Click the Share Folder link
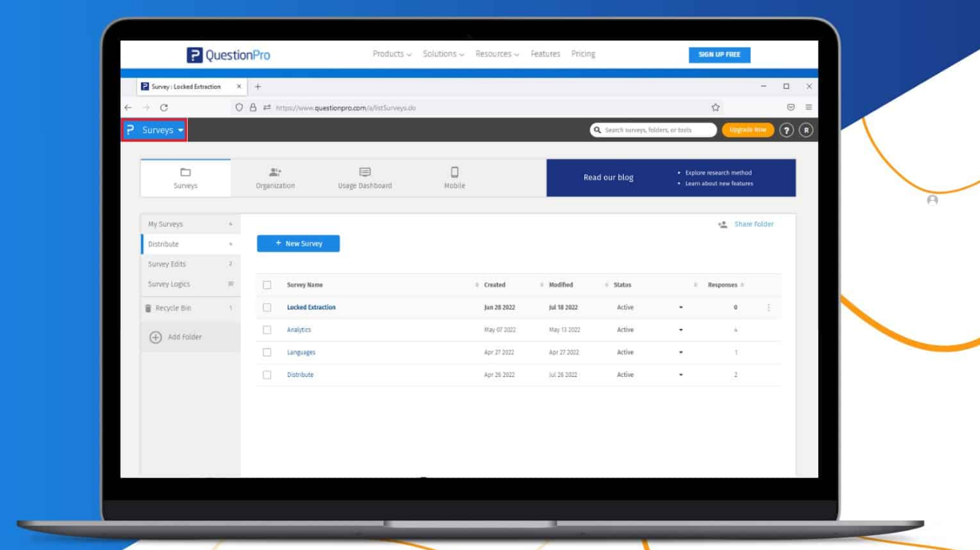 pyautogui.click(x=754, y=224)
